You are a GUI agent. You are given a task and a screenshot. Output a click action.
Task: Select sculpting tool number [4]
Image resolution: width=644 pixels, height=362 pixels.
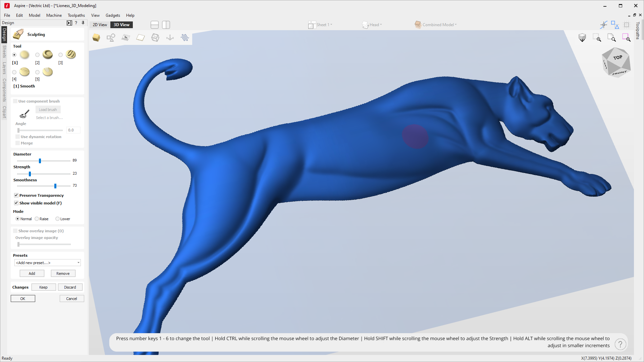click(14, 72)
